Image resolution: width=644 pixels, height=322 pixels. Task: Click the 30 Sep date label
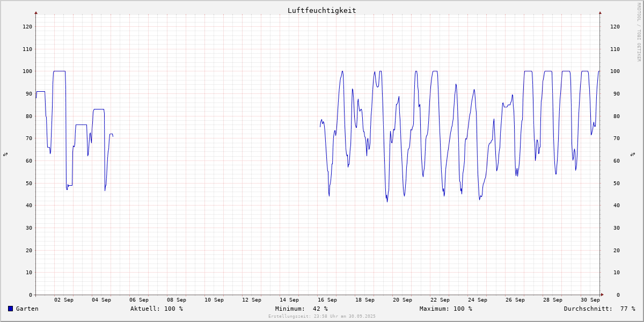coord(590,300)
